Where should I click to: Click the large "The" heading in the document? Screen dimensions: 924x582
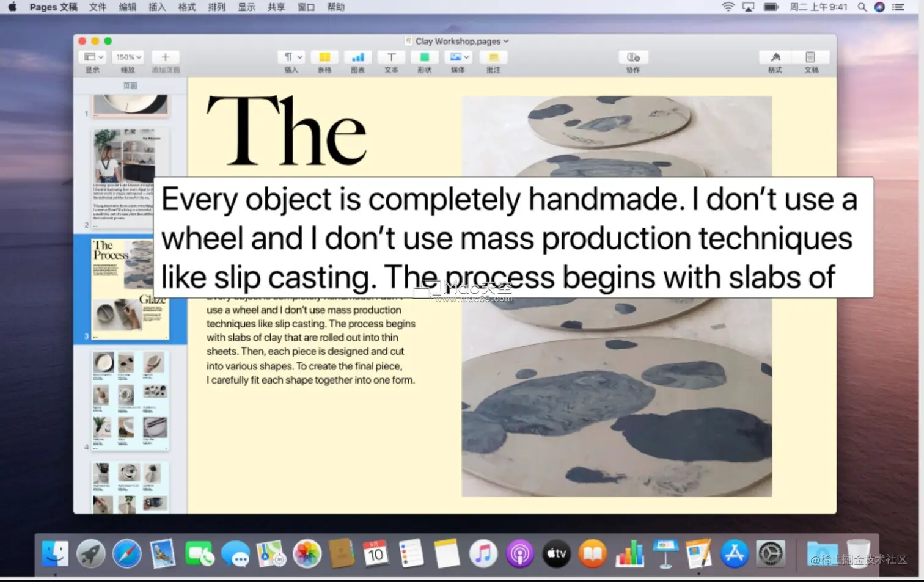click(287, 131)
